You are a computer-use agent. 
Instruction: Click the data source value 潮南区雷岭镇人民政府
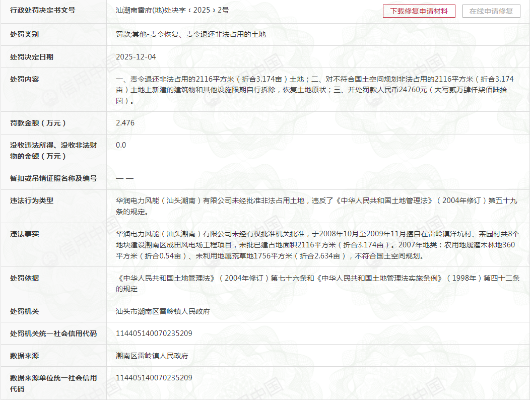[x=152, y=356]
